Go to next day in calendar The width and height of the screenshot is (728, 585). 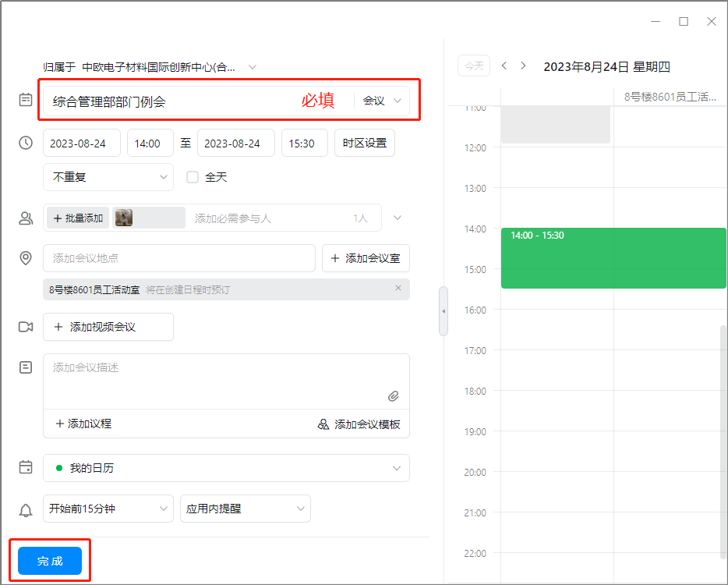click(x=523, y=66)
